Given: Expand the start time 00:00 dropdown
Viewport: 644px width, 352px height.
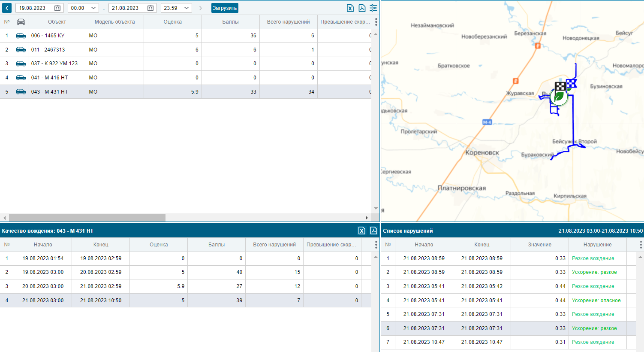Looking at the screenshot, I should click(x=93, y=8).
